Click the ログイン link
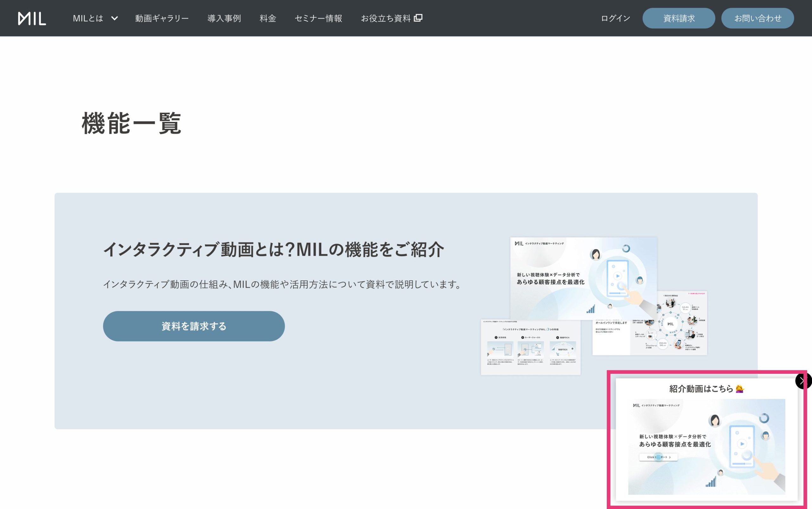The image size is (812, 509). [615, 18]
